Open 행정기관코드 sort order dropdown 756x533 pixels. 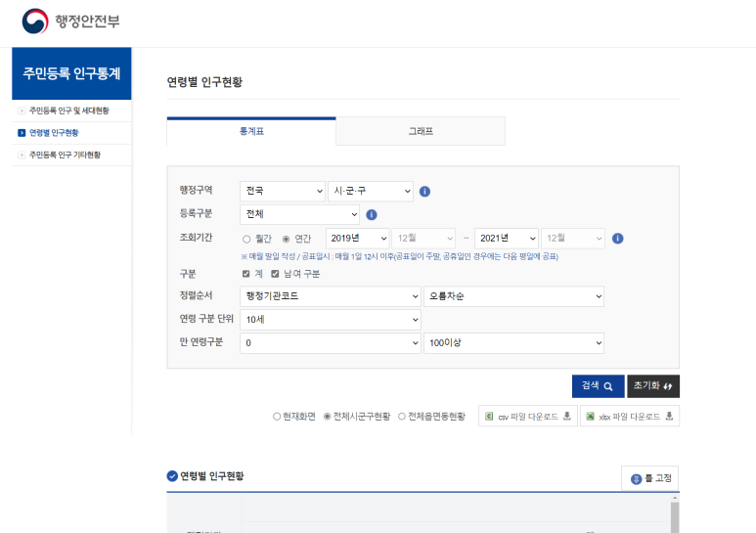331,296
